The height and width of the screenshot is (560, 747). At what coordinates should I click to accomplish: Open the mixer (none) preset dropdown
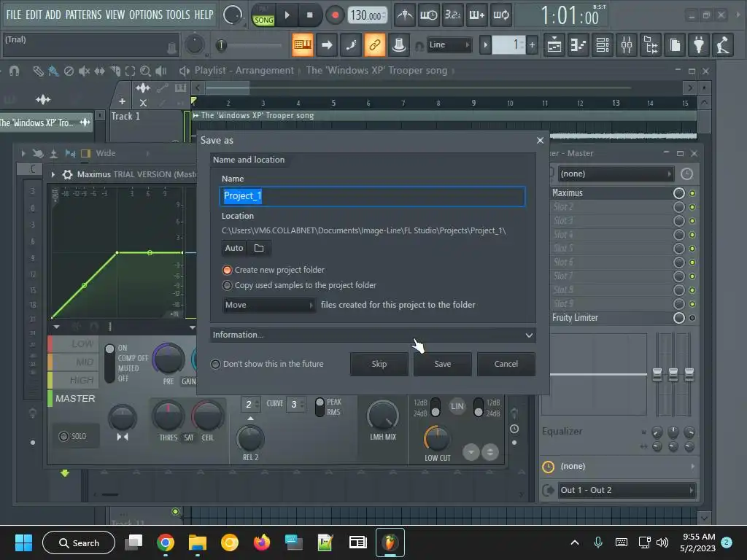(x=616, y=174)
